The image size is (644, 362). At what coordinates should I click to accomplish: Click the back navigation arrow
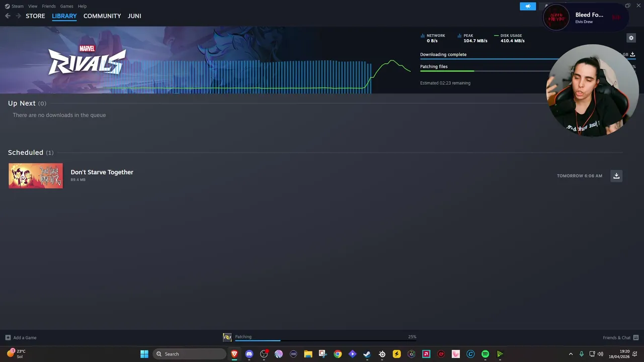(8, 16)
